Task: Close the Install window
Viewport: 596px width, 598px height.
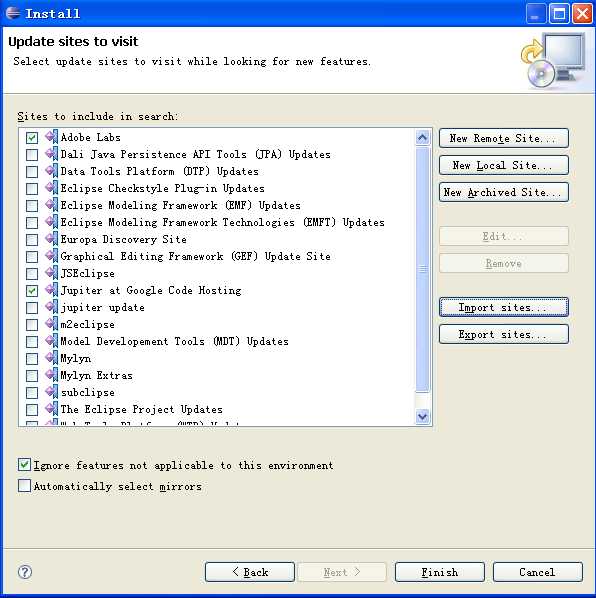Action: [583, 14]
